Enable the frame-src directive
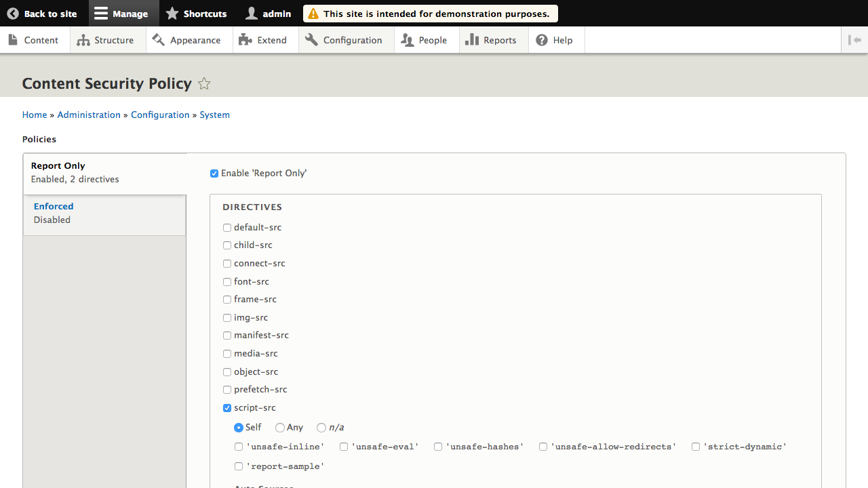This screenshot has height=488, width=868. pyautogui.click(x=227, y=300)
